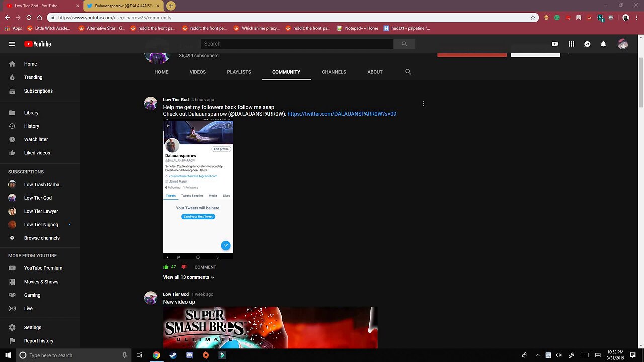Open Settings in the sidebar

pos(40,327)
